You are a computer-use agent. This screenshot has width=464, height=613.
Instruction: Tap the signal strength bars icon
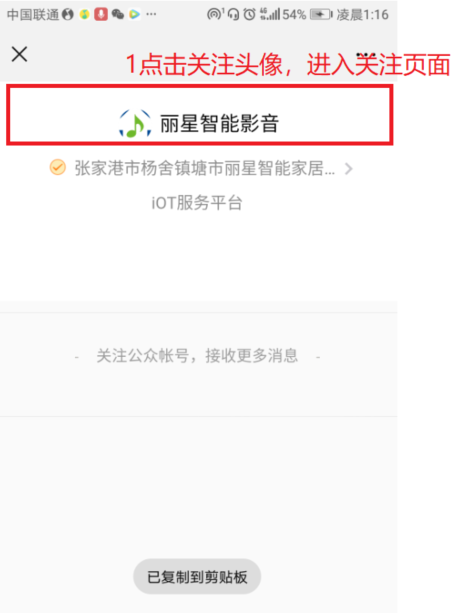point(270,14)
